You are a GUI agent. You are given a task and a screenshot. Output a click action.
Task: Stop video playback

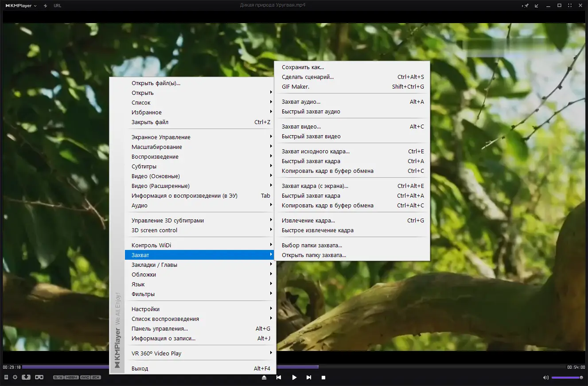pyautogui.click(x=323, y=378)
